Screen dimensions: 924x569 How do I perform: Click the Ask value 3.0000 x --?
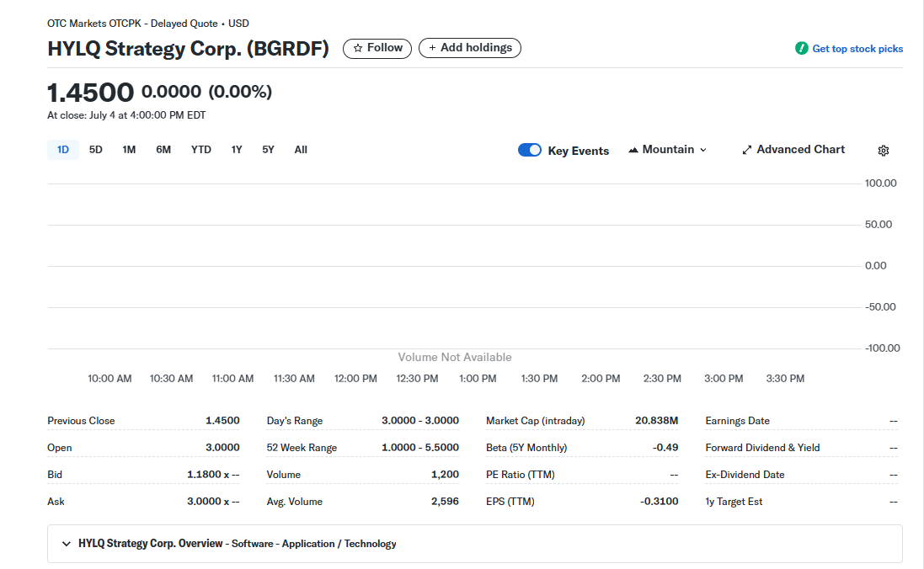coord(213,502)
